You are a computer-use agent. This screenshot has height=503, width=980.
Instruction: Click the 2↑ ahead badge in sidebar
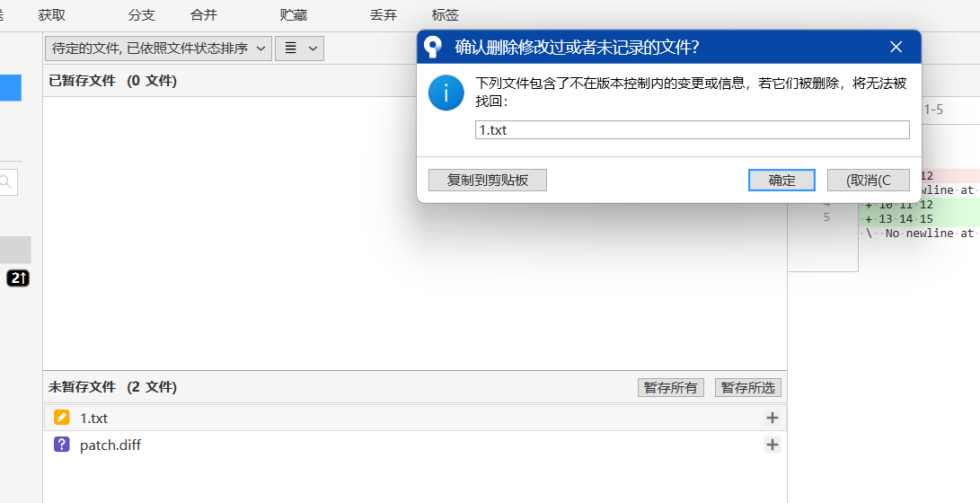click(x=18, y=278)
